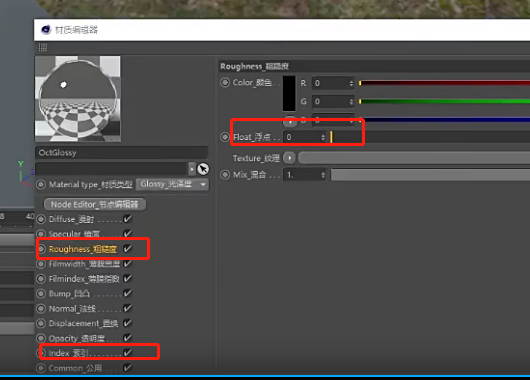Select the Diffuse channel tab

(71, 219)
